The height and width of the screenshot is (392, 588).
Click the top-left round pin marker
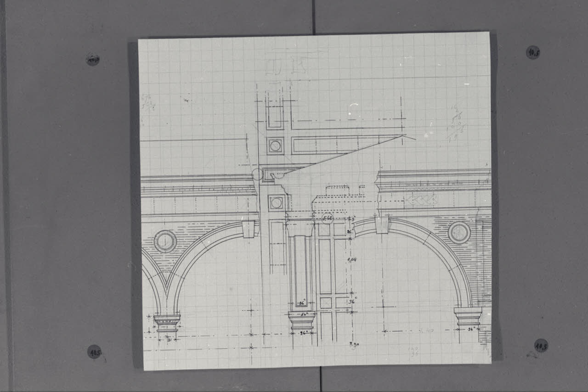click(92, 59)
